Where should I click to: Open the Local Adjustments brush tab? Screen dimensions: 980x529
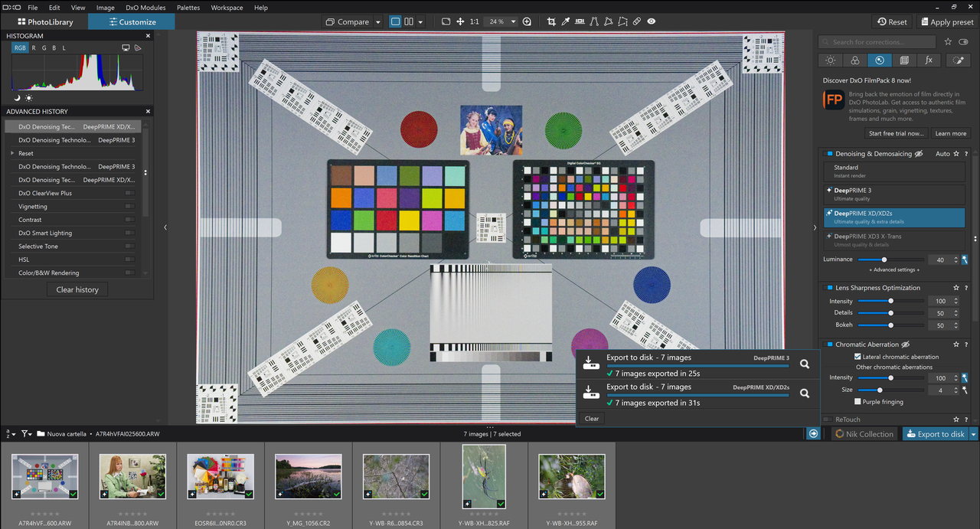click(958, 60)
